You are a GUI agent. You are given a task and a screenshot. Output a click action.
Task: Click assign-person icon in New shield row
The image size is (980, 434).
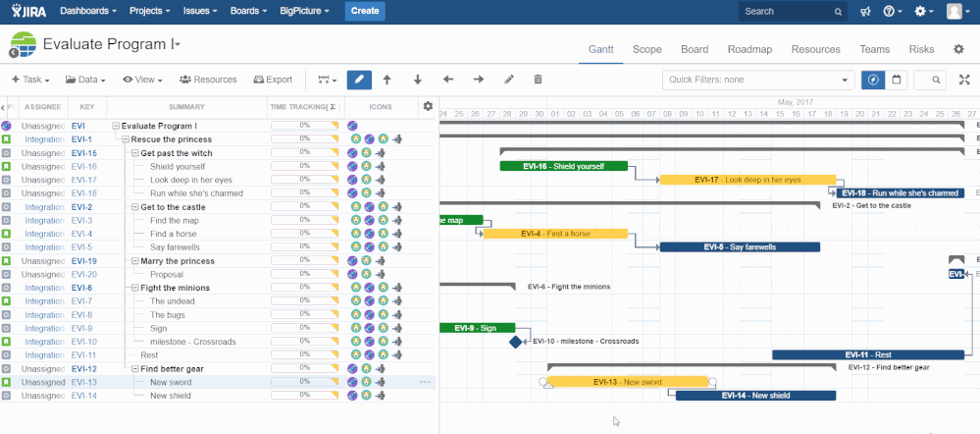pos(380,396)
